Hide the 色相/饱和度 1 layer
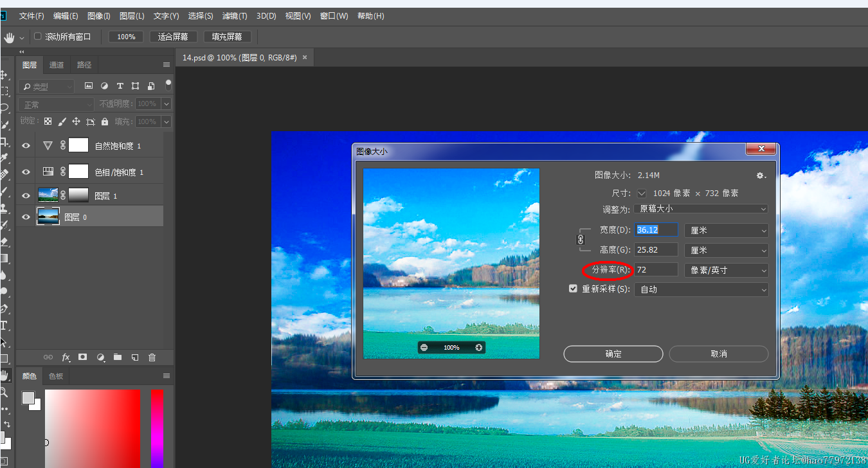Viewport: 868px width, 468px height. (x=26, y=172)
